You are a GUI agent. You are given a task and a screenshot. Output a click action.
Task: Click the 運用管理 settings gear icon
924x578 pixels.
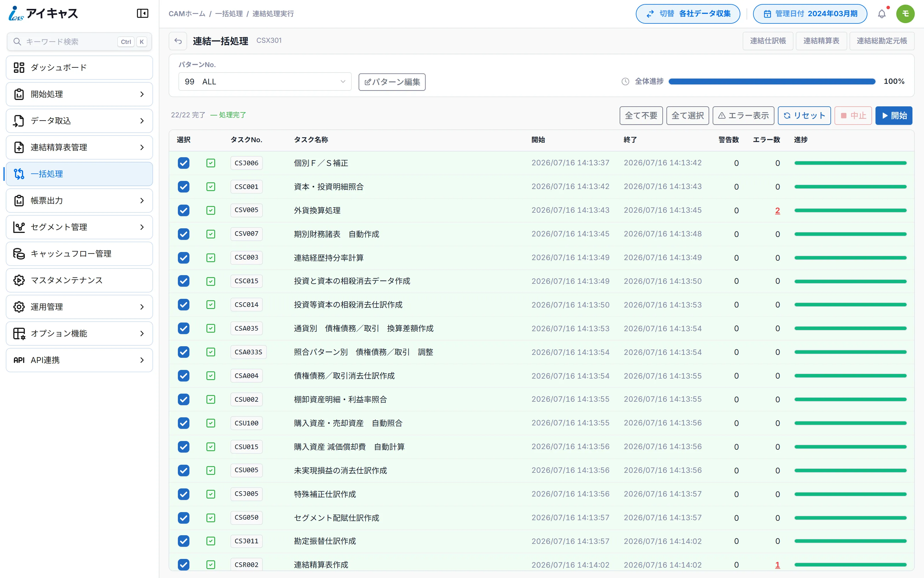point(19,307)
